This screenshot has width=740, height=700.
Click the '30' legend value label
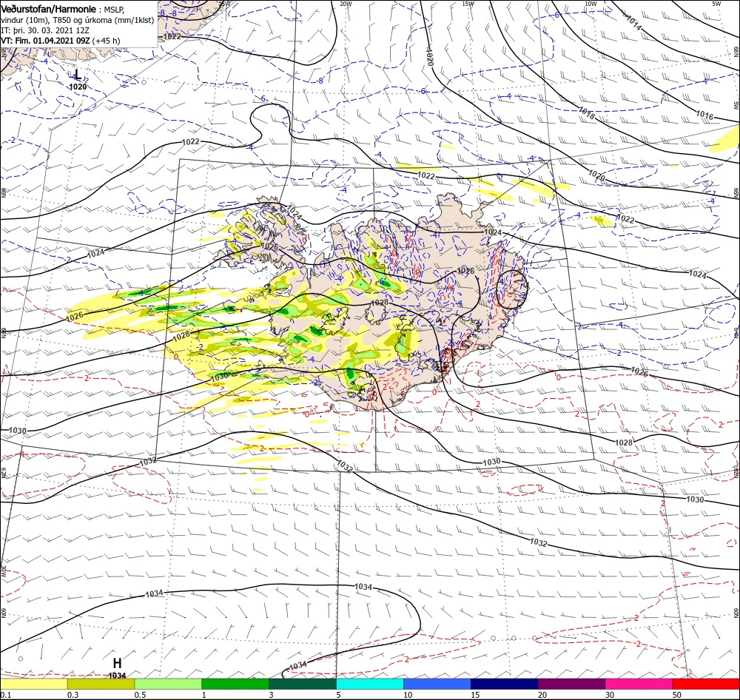click(x=610, y=696)
